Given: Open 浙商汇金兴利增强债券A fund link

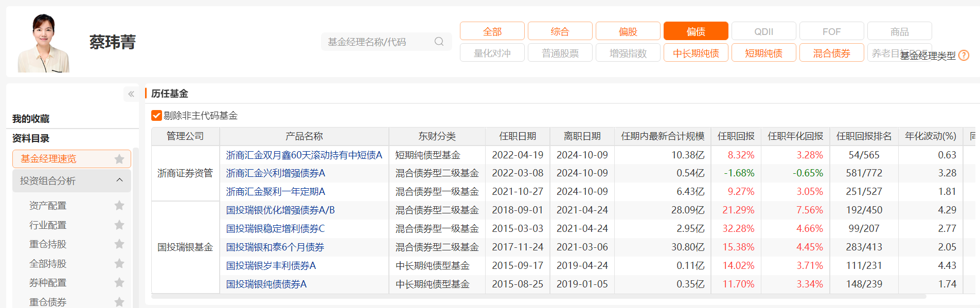Looking at the screenshot, I should click(276, 173).
